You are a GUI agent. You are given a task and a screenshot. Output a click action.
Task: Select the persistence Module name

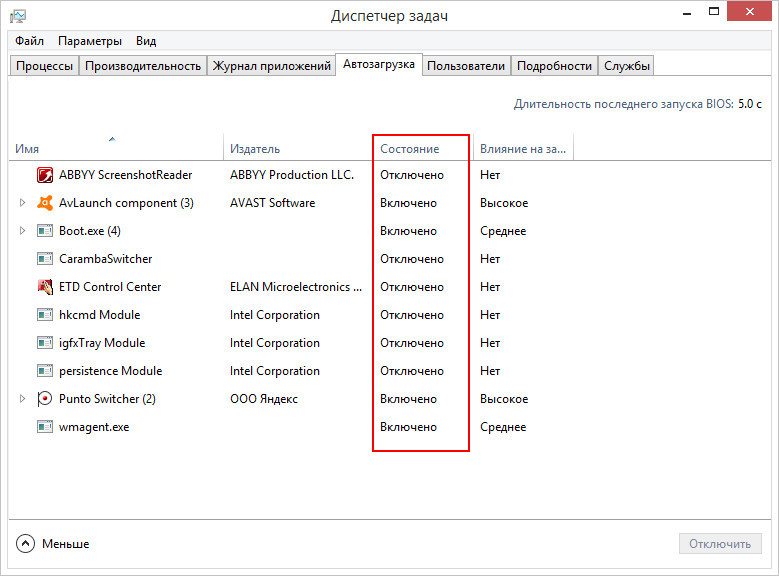tap(110, 371)
